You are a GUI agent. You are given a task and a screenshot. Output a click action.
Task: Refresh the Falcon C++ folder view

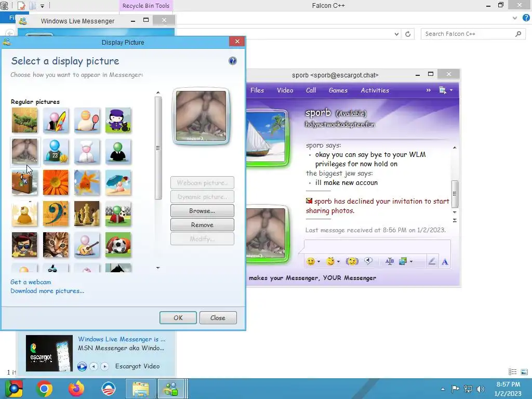[408, 34]
